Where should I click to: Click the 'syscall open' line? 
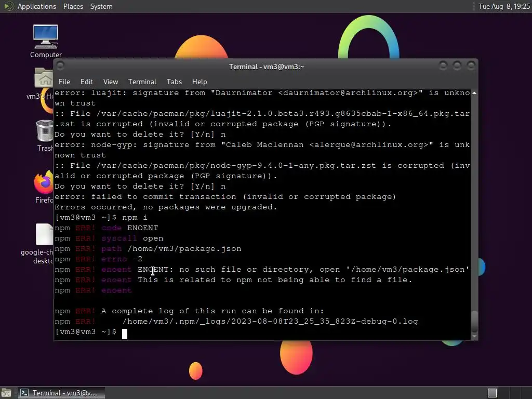point(109,238)
